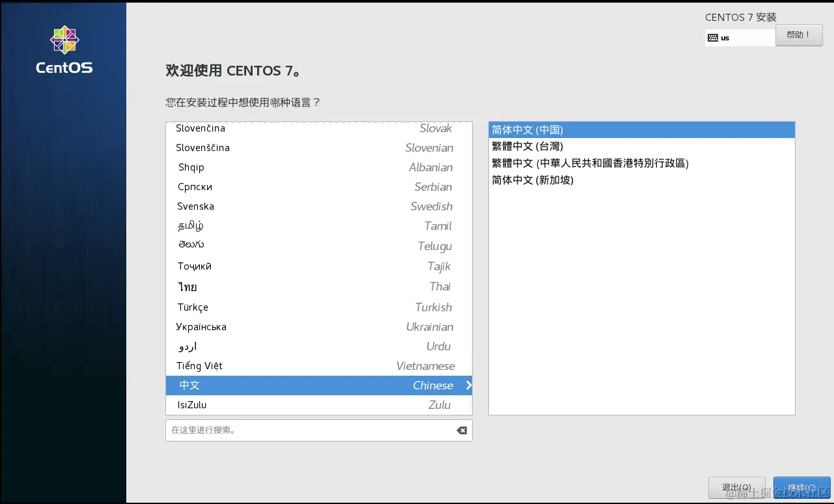Select Српски Serbian language
The image size is (834, 504).
pos(319,187)
